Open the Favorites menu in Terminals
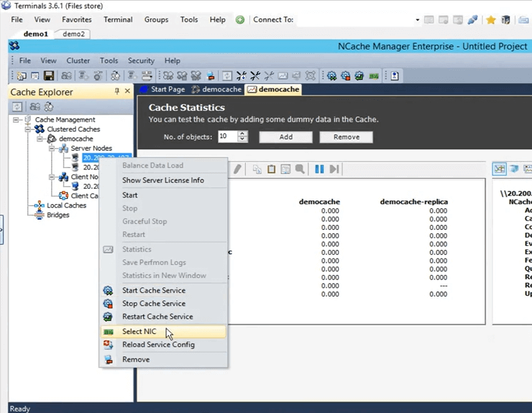 77,19
